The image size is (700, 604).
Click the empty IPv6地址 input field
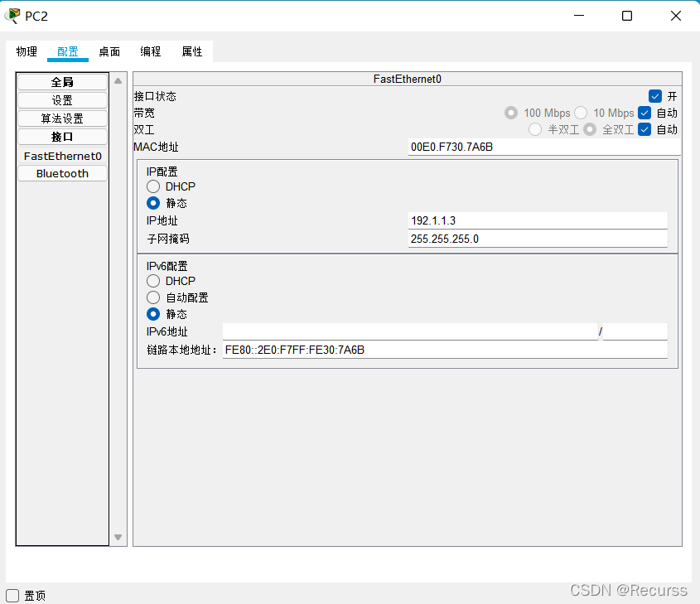410,331
